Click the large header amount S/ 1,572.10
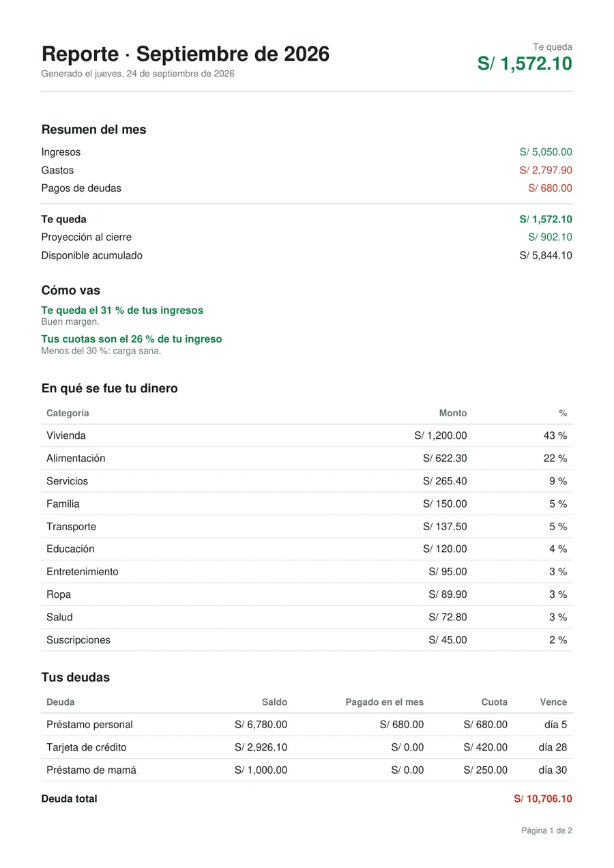Screen dimensions: 614x868 tap(525, 63)
